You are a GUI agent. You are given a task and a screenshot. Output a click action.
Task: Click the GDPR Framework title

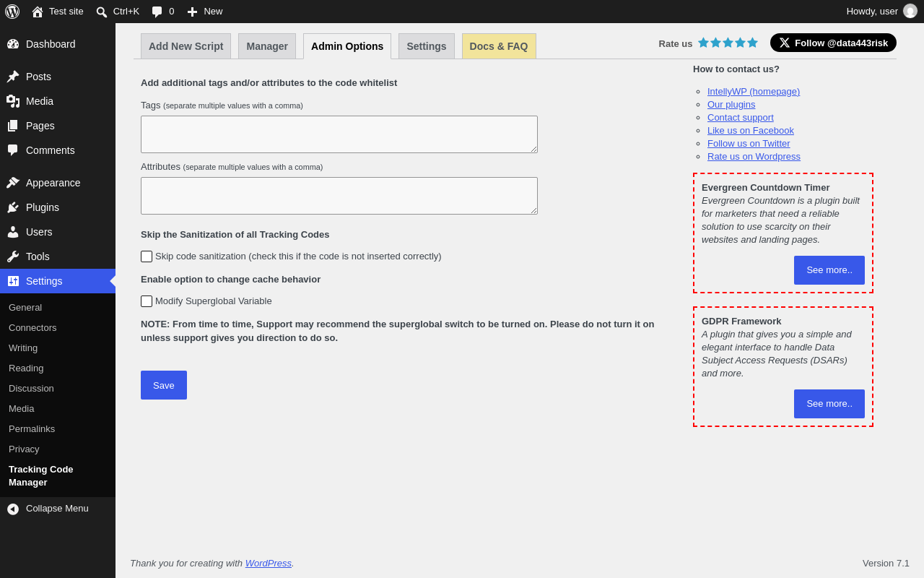point(741,322)
